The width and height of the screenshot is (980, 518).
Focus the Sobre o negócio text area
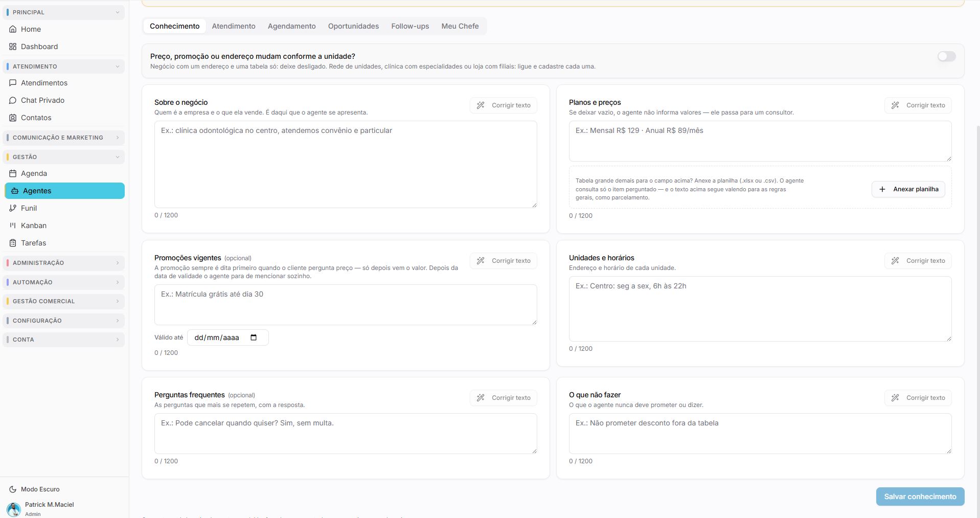tap(346, 164)
